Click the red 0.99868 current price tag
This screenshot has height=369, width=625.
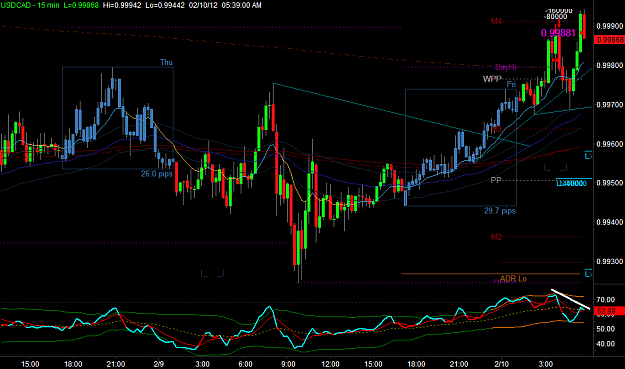609,40
